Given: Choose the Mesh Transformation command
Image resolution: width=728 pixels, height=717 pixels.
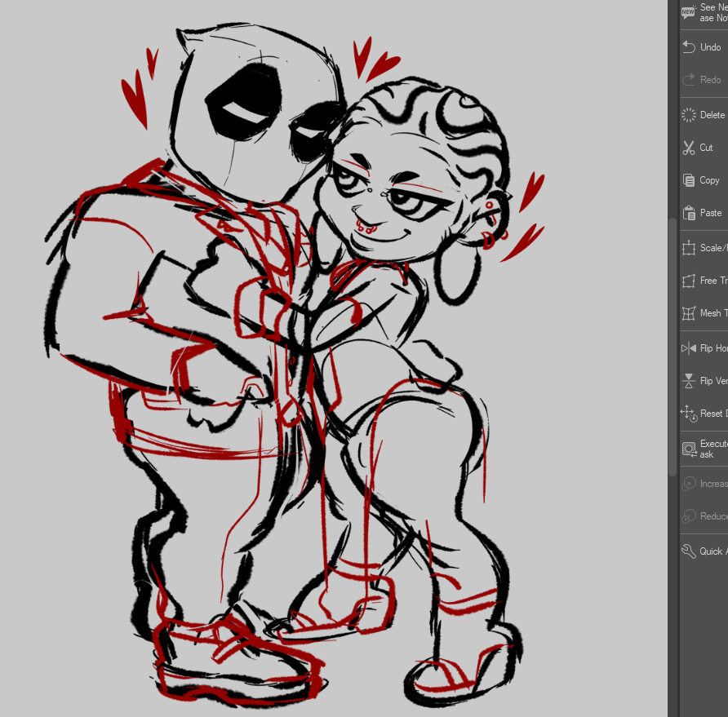Looking at the screenshot, I should [689, 313].
